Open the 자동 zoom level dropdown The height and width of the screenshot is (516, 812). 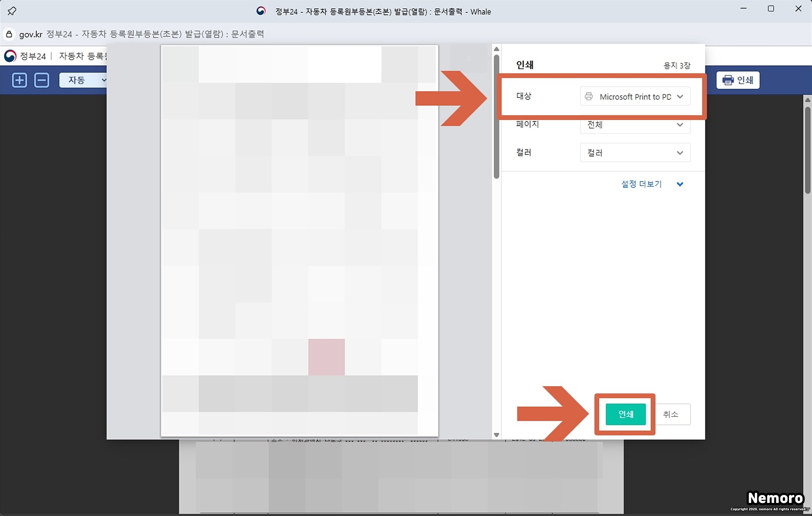[83, 80]
